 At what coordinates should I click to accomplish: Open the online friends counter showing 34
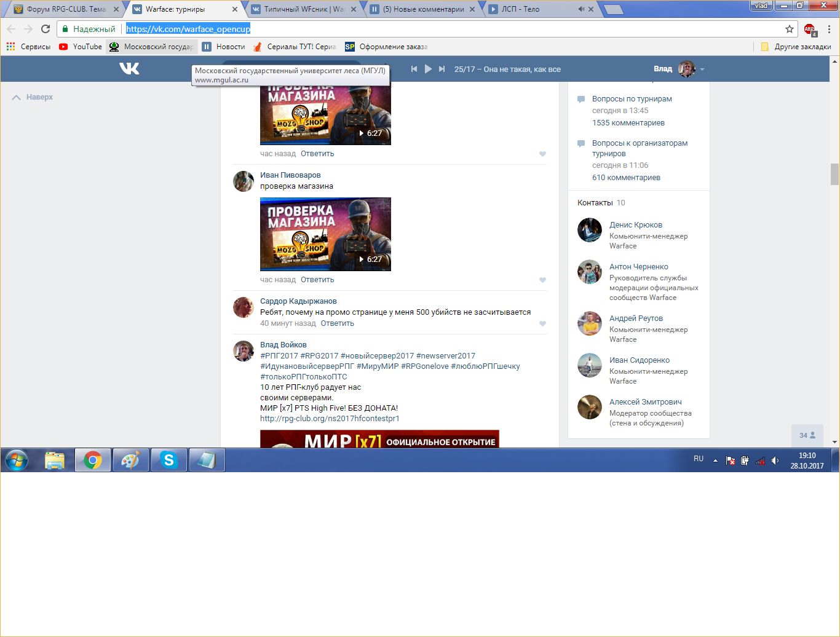click(x=807, y=435)
